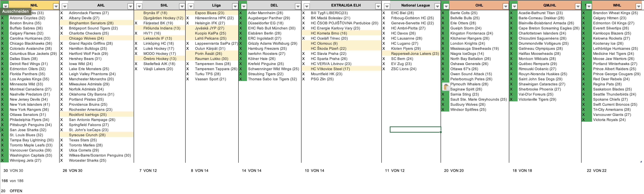Select the Victoriaville Tigers (29) cell

tap(549, 100)
